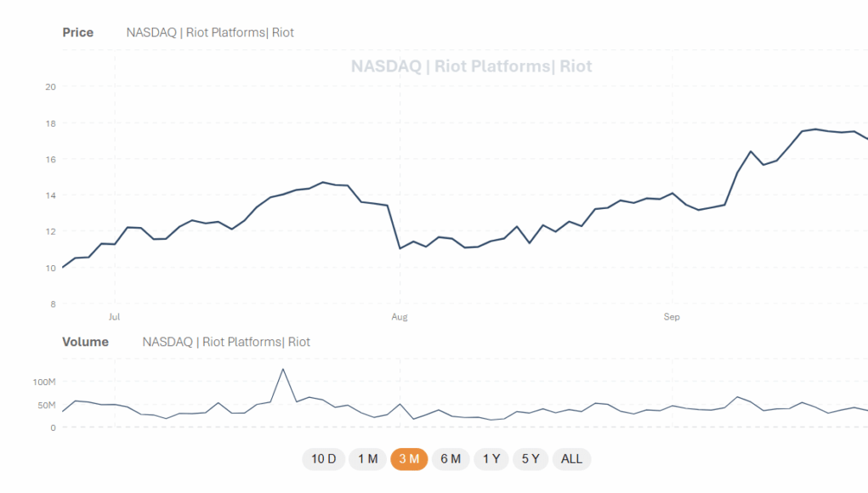This screenshot has height=493, width=868.
Task: Click the Aug label on time axis
Action: [x=399, y=317]
